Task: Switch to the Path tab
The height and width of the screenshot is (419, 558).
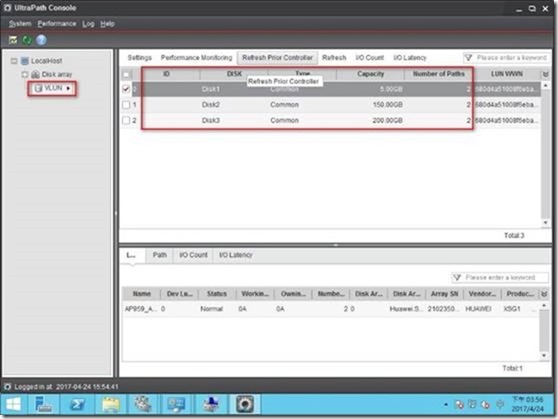Action: (x=159, y=255)
